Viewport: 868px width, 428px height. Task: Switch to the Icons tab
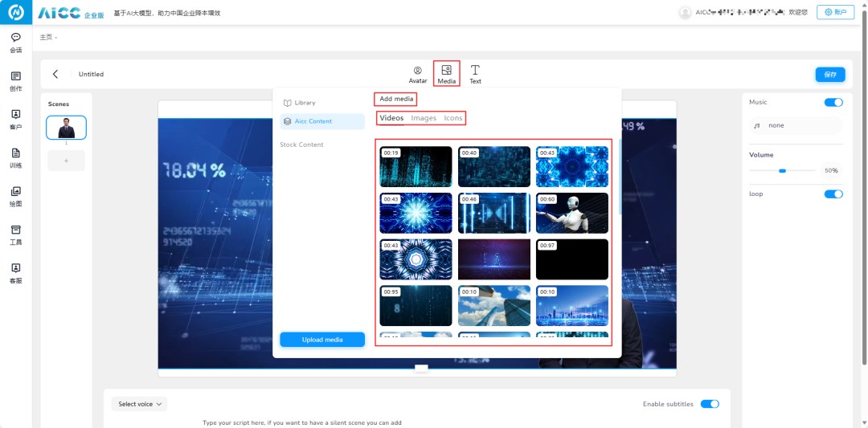point(453,118)
